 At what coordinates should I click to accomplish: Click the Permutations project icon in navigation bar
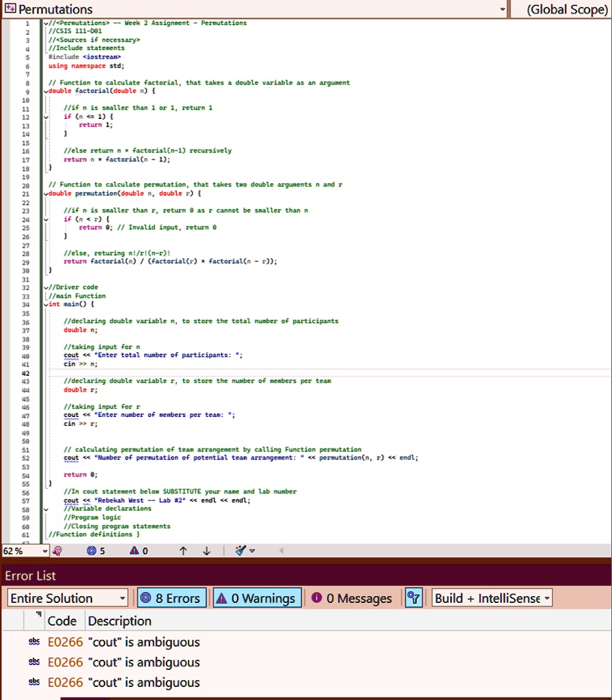pos(9,10)
